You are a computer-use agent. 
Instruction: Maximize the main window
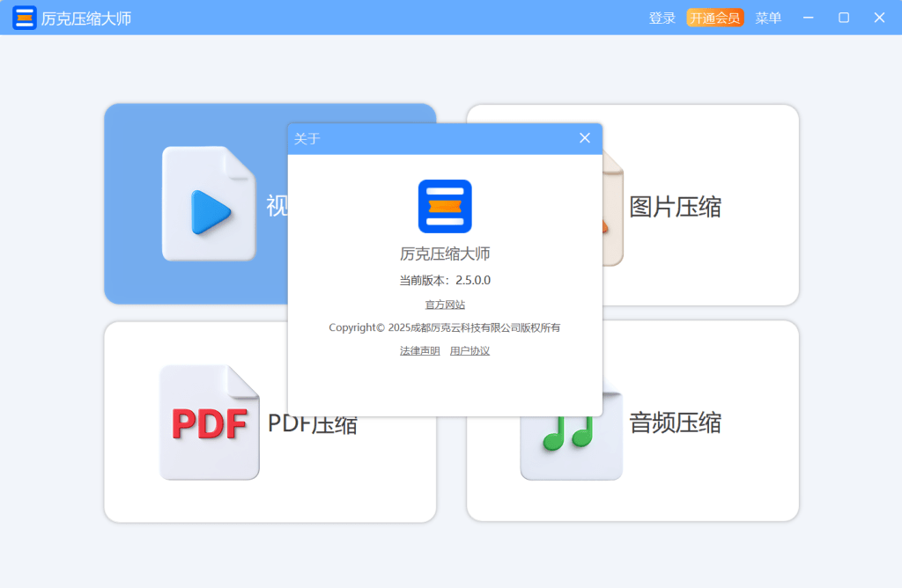843,18
